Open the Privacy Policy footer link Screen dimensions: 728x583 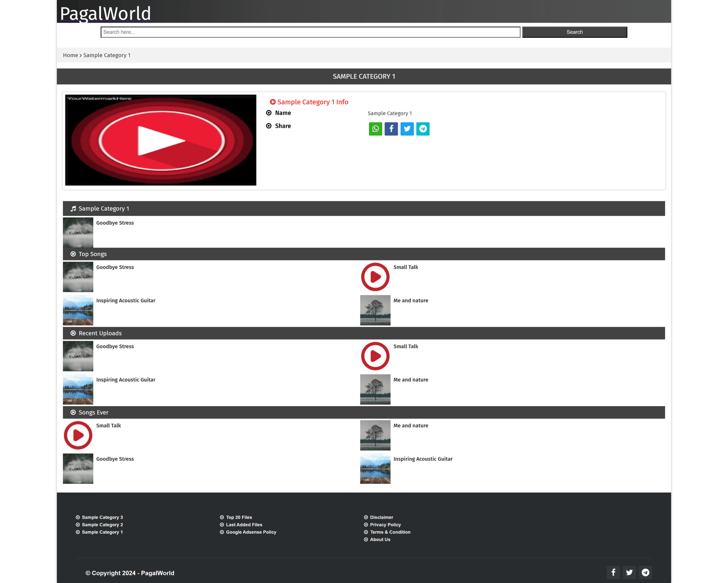pos(385,525)
